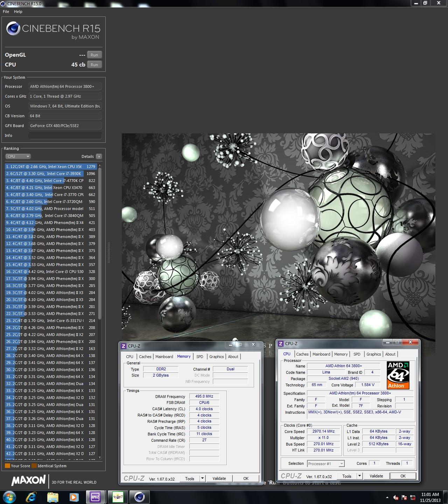
Task: Open Tools dropdown arrow in CPU-Z memory window
Action: pos(202,478)
